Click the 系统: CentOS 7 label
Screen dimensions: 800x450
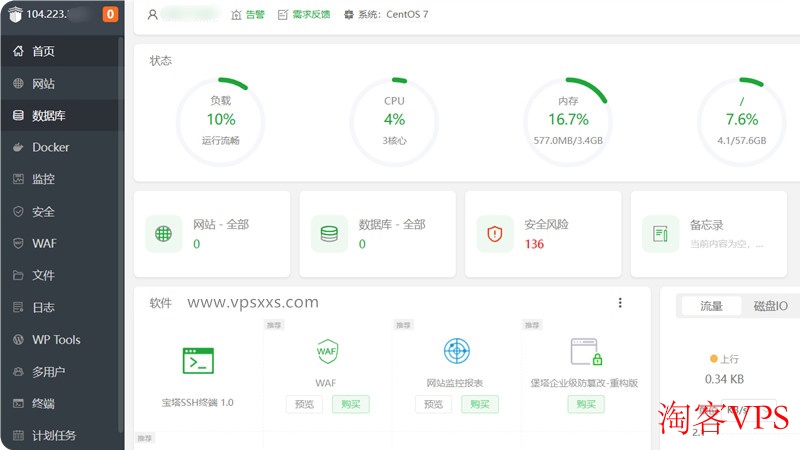point(393,15)
